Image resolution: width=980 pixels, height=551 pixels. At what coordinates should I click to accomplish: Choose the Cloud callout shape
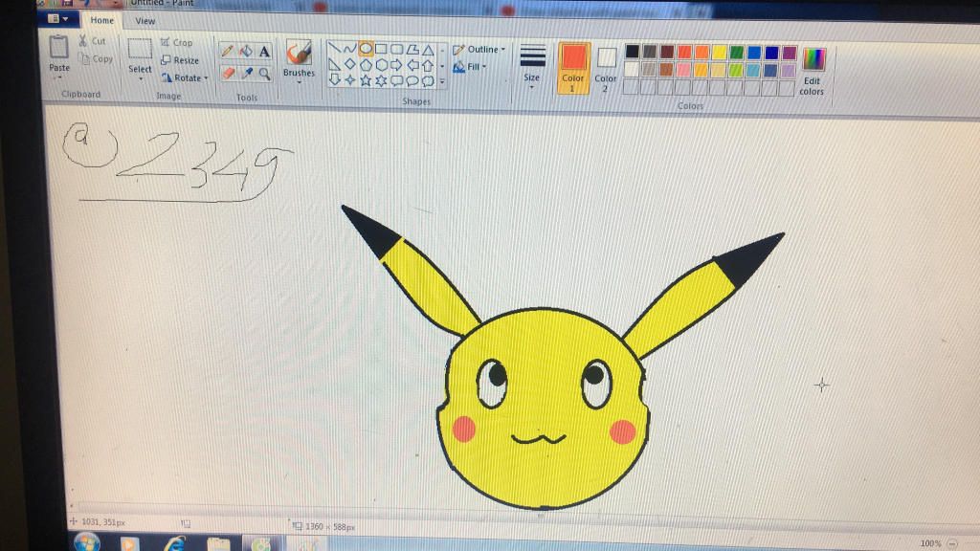pyautogui.click(x=428, y=81)
